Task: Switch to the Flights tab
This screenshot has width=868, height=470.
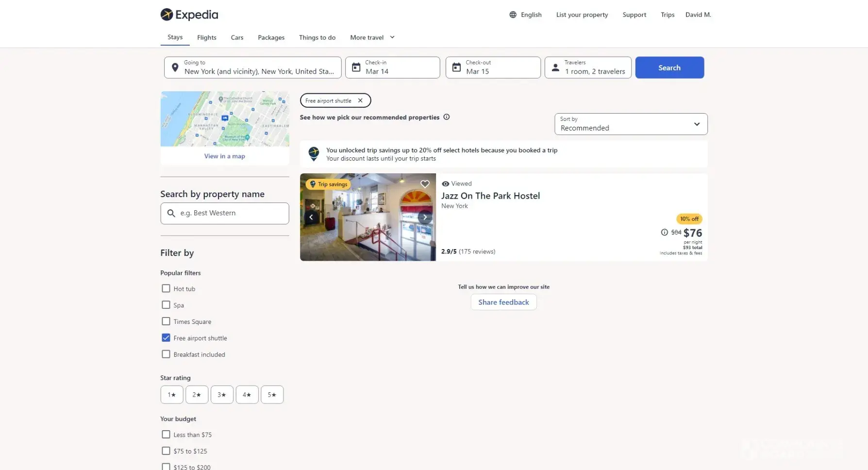Action: point(206,37)
